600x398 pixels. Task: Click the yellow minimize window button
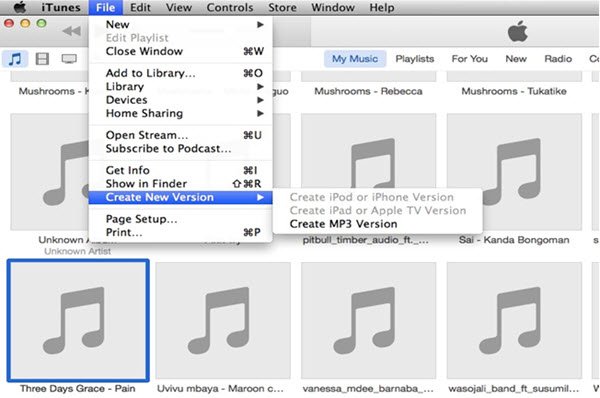25,23
